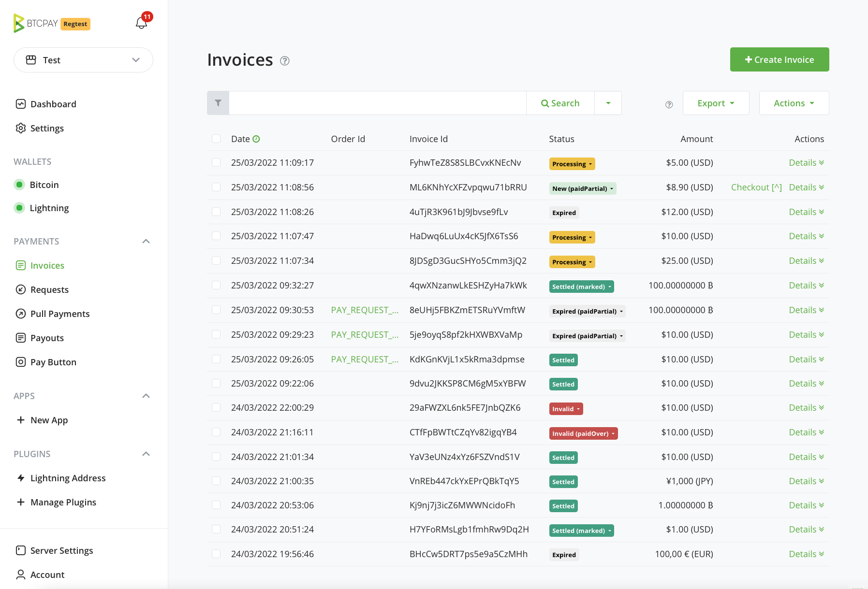868x589 pixels.
Task: Check the box for invoice FyhwTeZ8S8SLBCvxKNEcNv
Action: [x=216, y=162]
